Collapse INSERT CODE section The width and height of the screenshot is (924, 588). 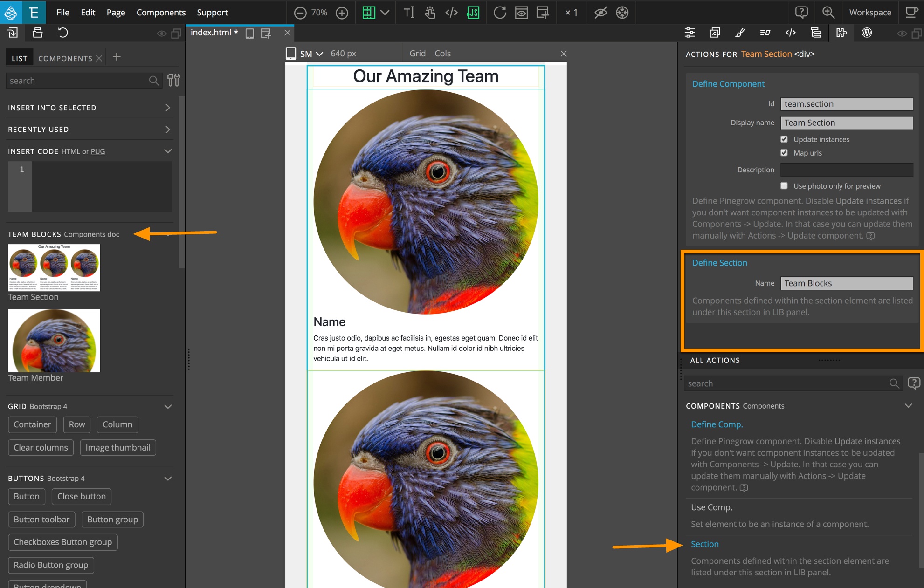pos(168,151)
